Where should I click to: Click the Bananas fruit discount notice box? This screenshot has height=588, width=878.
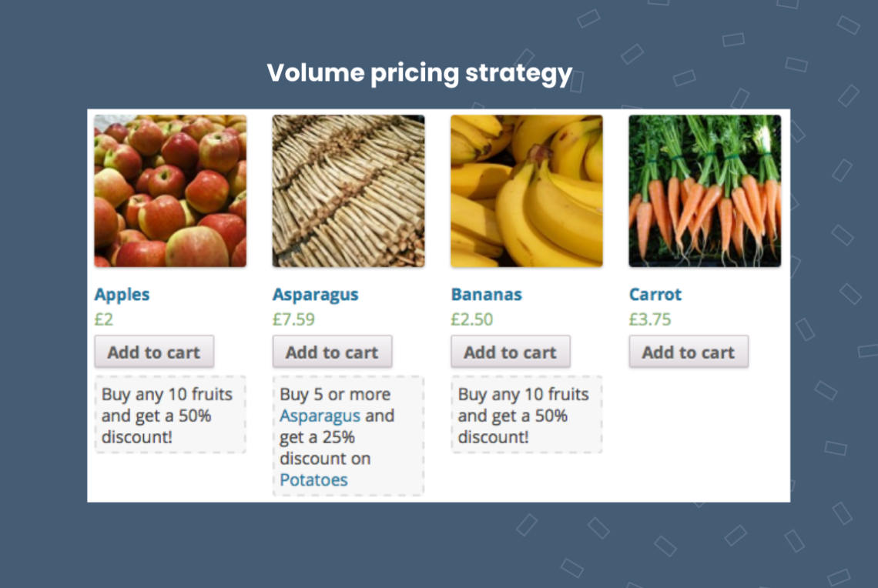pyautogui.click(x=526, y=416)
